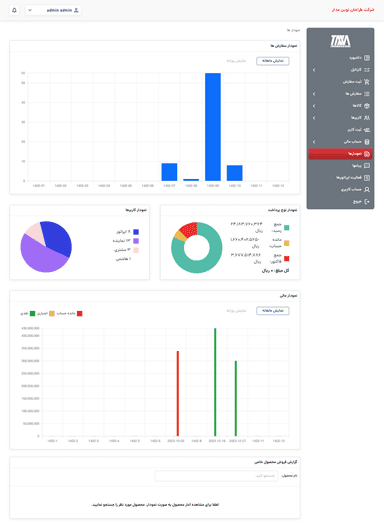The image size is (384, 524).
Task: Click the Orders list icon in the sidebar
Action: pos(367,94)
